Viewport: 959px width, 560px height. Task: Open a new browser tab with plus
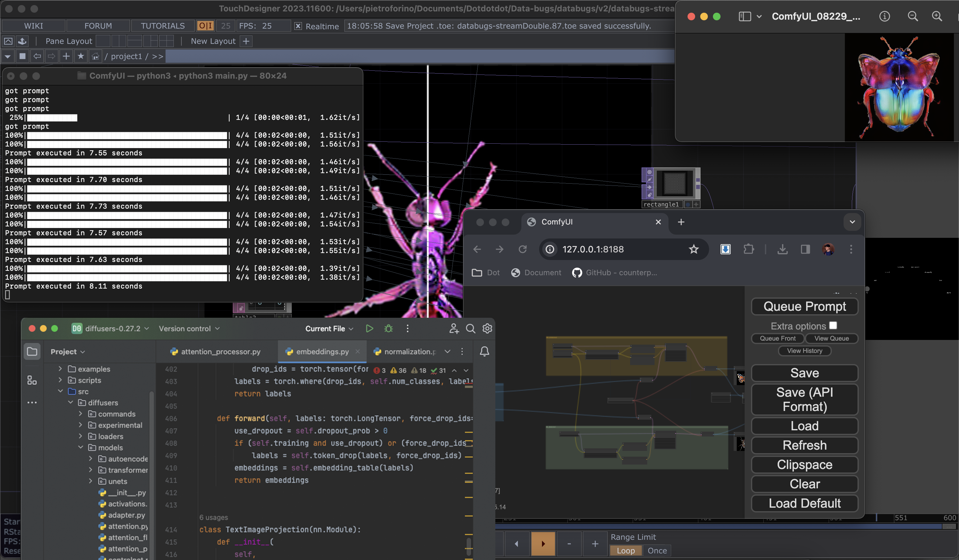point(681,222)
